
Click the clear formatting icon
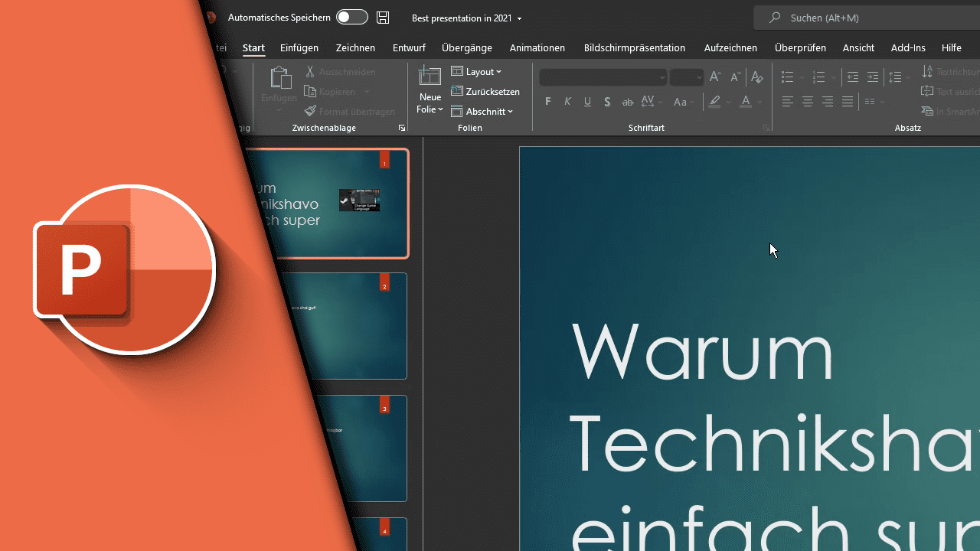coord(757,77)
